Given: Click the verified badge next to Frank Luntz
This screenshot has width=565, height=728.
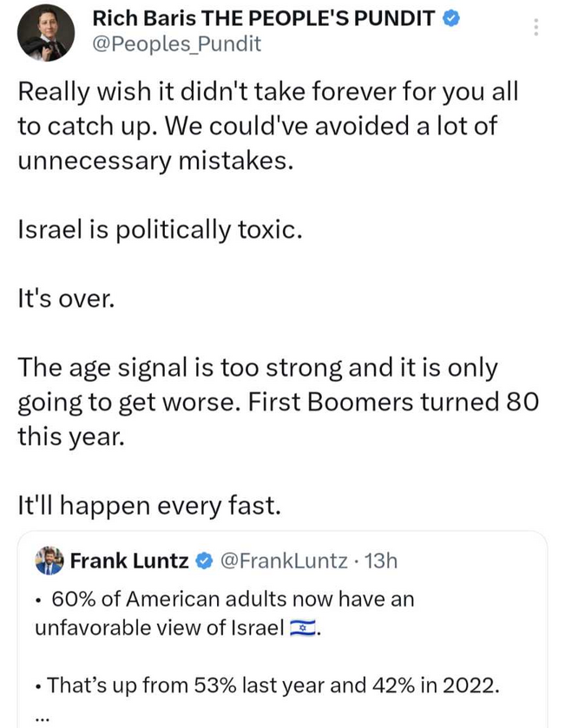Looking at the screenshot, I should tap(203, 561).
